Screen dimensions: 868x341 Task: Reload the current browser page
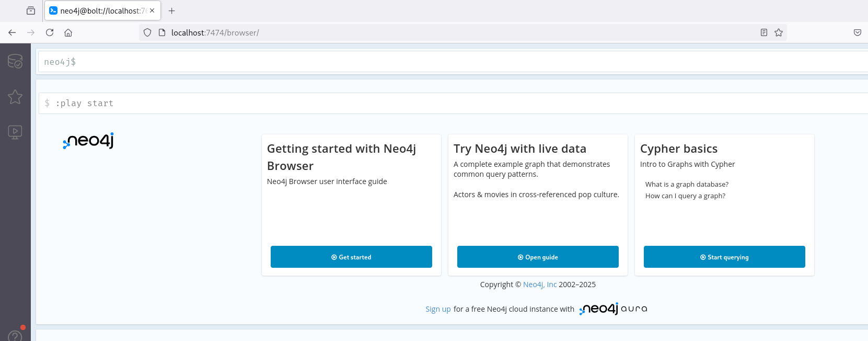[50, 32]
